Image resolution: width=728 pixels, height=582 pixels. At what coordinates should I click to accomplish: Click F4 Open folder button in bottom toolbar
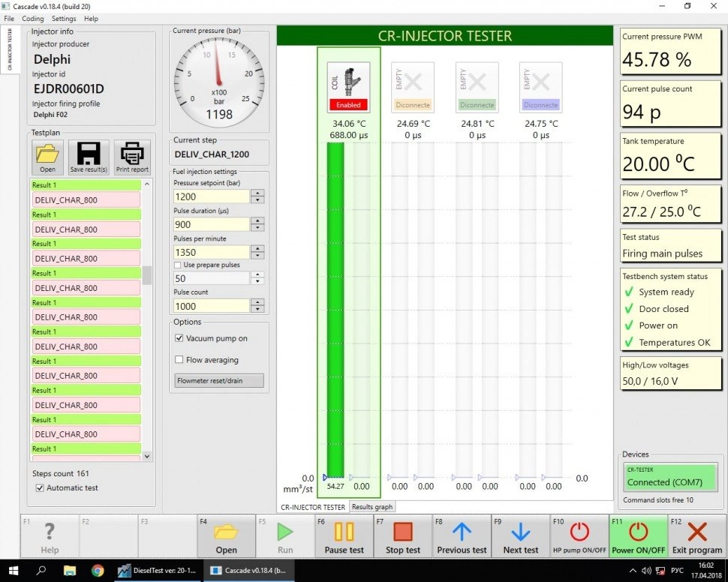pyautogui.click(x=226, y=536)
